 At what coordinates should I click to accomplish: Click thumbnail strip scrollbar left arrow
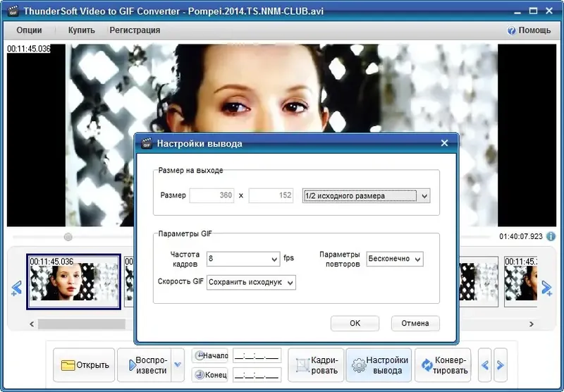coord(32,324)
